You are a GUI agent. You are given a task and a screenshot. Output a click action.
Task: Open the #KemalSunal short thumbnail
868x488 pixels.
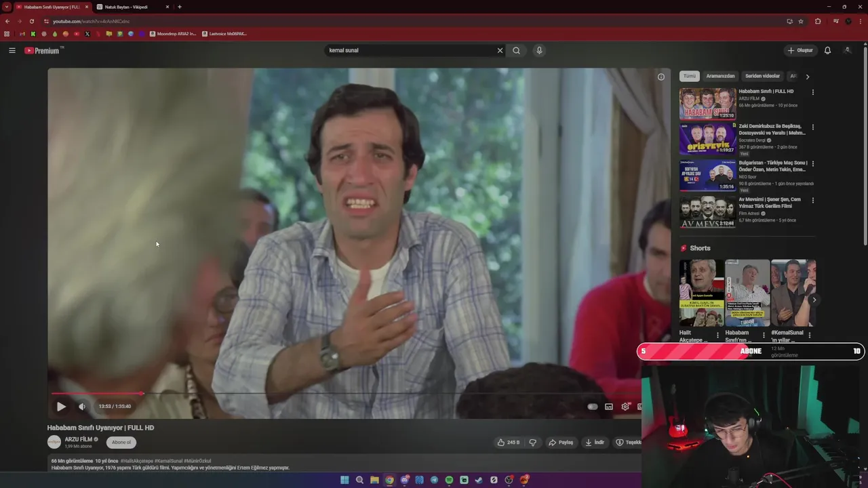pos(793,293)
